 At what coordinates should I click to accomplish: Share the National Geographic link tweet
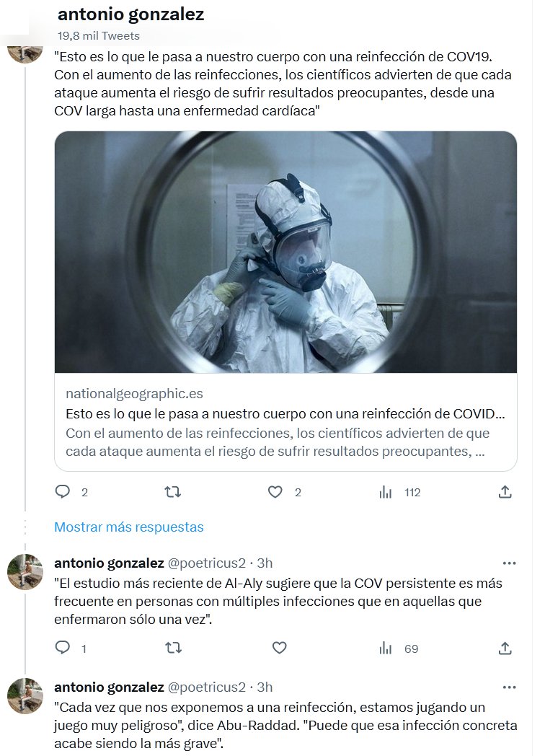coord(505,492)
